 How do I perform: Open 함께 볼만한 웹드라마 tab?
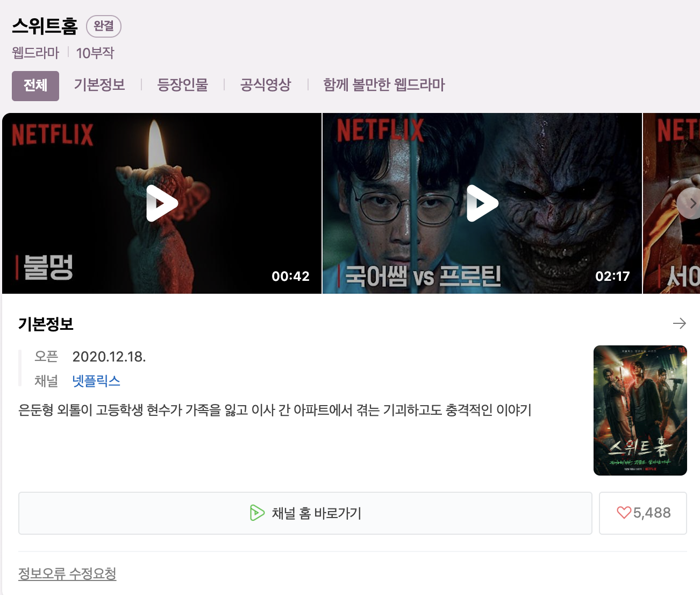coord(384,85)
